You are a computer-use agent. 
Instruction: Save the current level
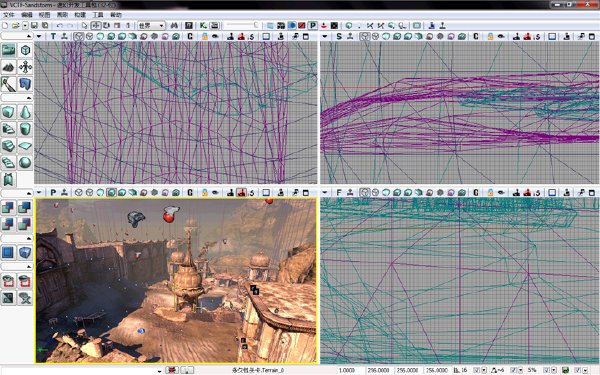[x=34, y=26]
